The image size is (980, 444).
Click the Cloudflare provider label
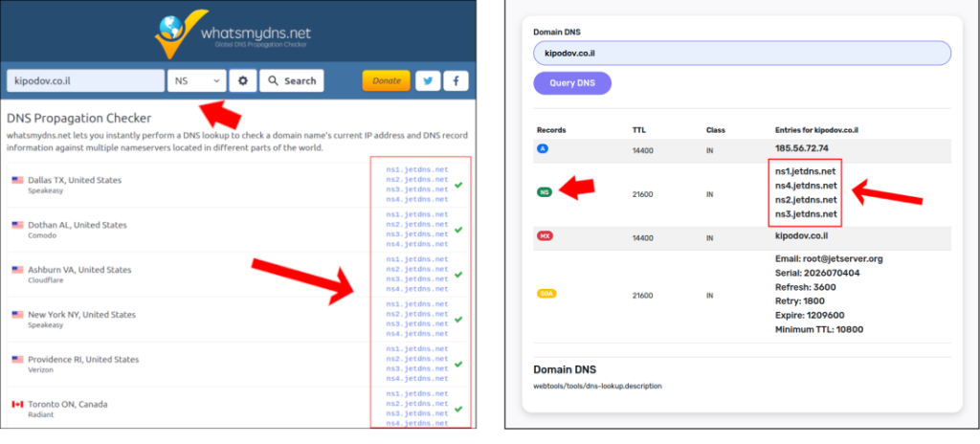45,280
